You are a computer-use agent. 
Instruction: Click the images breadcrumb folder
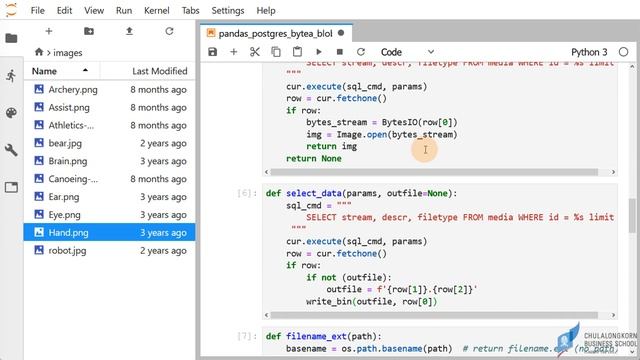(x=67, y=53)
